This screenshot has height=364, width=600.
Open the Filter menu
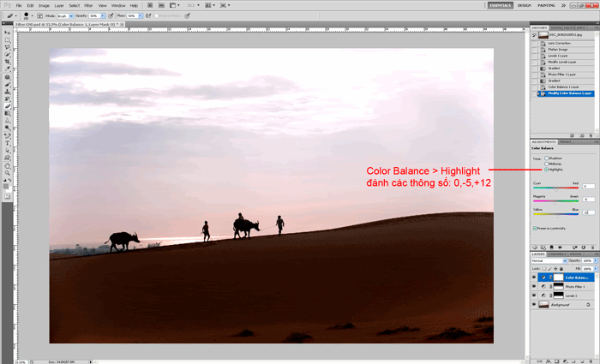point(88,5)
